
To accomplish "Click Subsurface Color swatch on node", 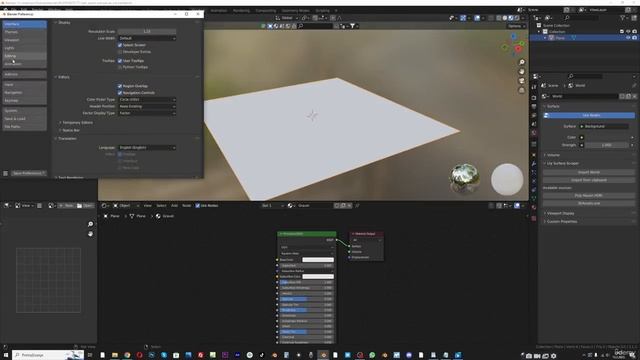I will coord(318,276).
